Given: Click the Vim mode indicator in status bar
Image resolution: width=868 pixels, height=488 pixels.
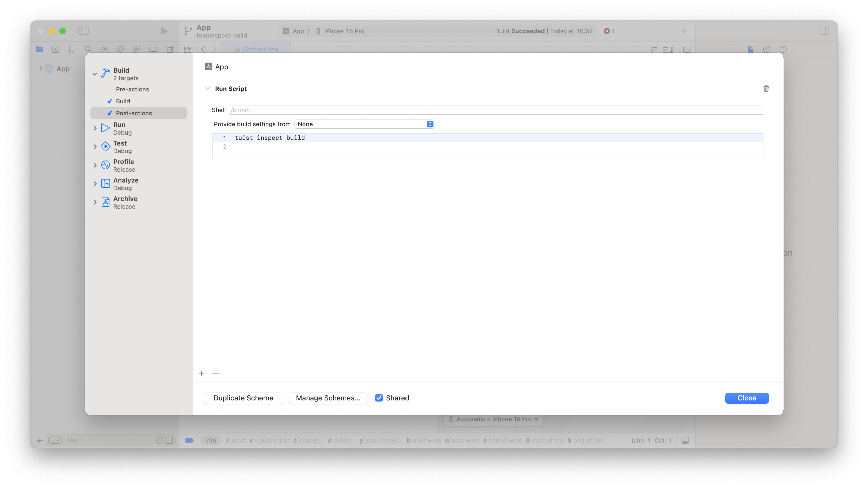Looking at the screenshot, I should pos(210,440).
